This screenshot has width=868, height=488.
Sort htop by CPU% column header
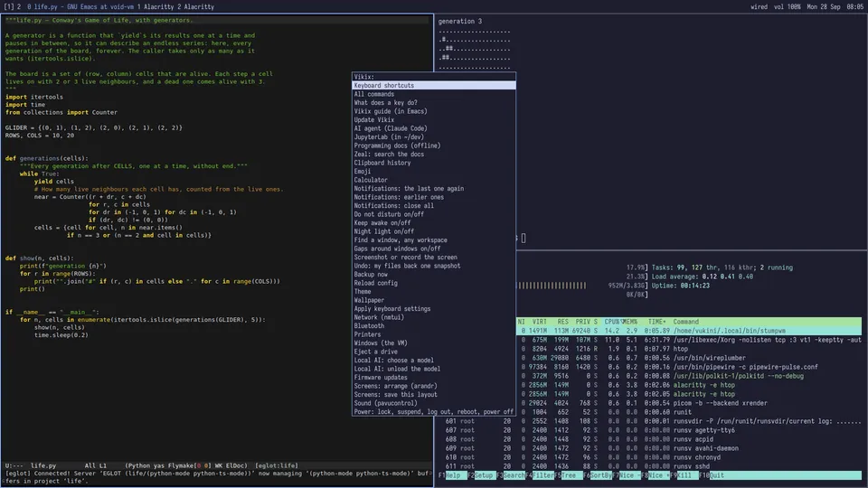[x=612, y=322]
